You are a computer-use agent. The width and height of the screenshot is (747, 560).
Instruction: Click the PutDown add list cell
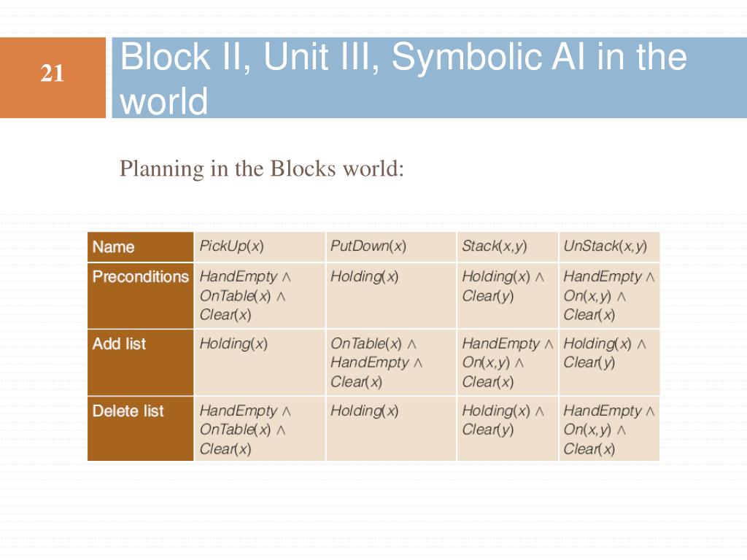coord(391,362)
